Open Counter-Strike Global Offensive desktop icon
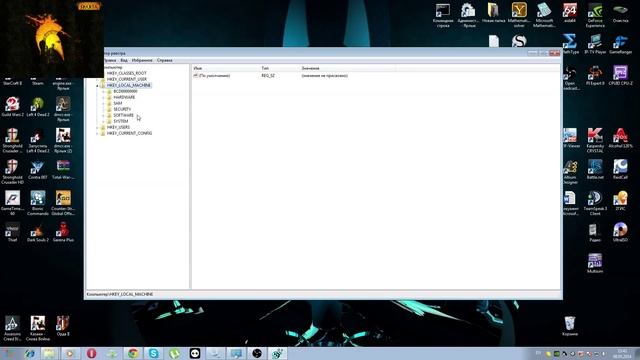 click(x=63, y=203)
